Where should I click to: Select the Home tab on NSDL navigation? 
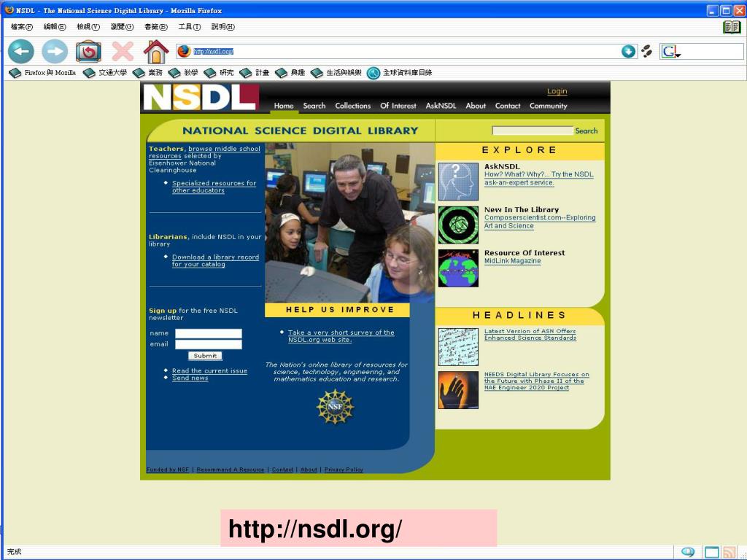tap(284, 106)
